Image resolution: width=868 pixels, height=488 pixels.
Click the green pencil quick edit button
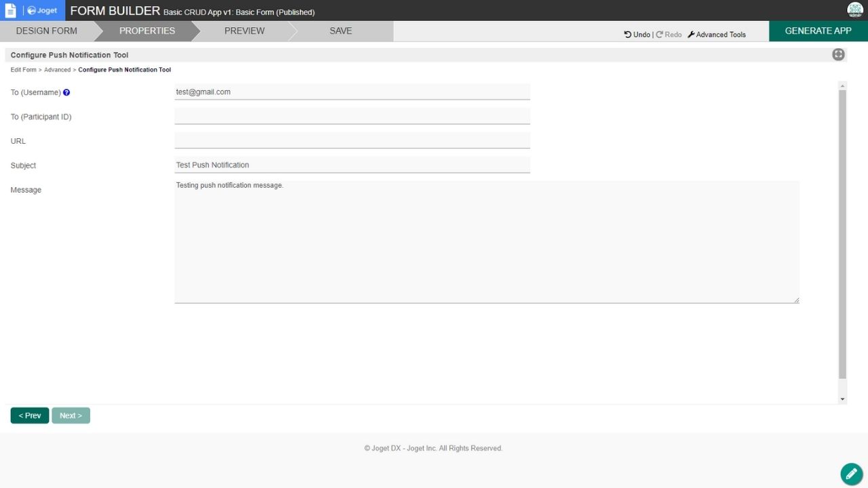point(851,474)
